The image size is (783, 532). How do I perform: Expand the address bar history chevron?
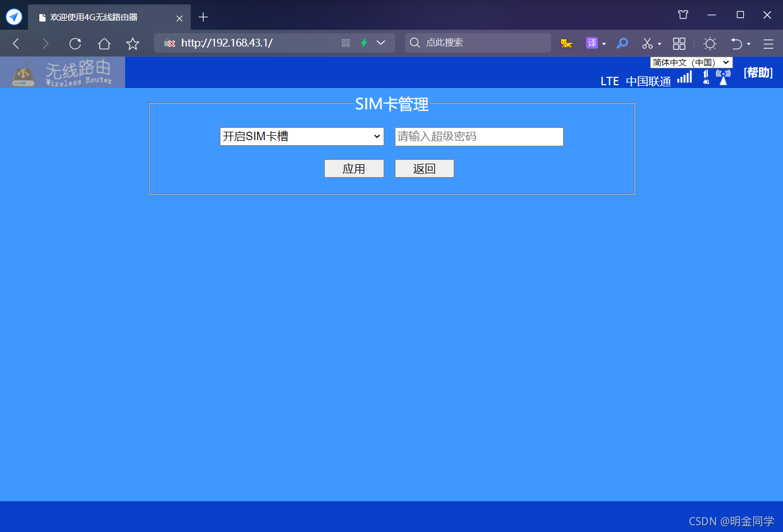[381, 43]
